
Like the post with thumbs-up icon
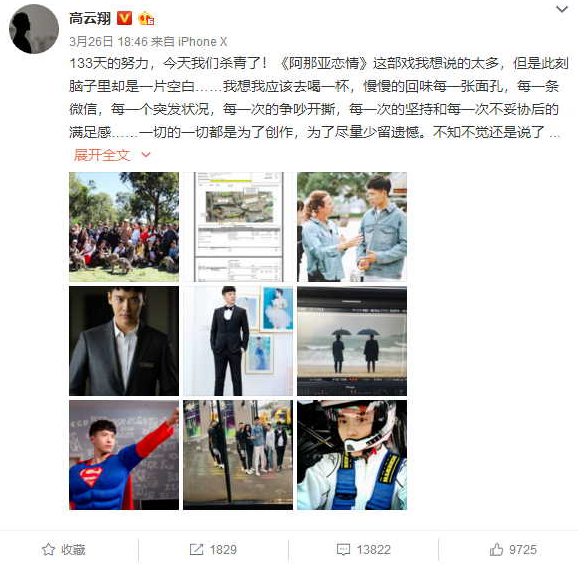(496, 549)
